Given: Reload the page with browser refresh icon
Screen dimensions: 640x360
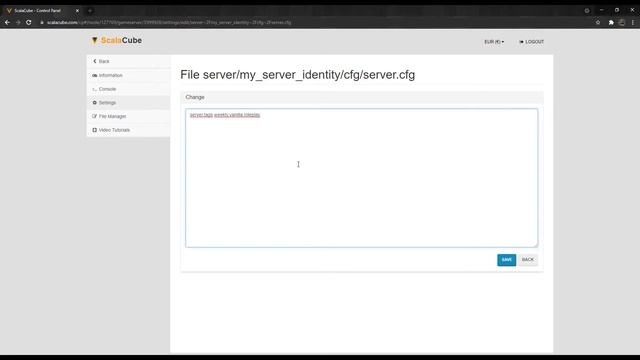Looking at the screenshot, I should (x=29, y=22).
